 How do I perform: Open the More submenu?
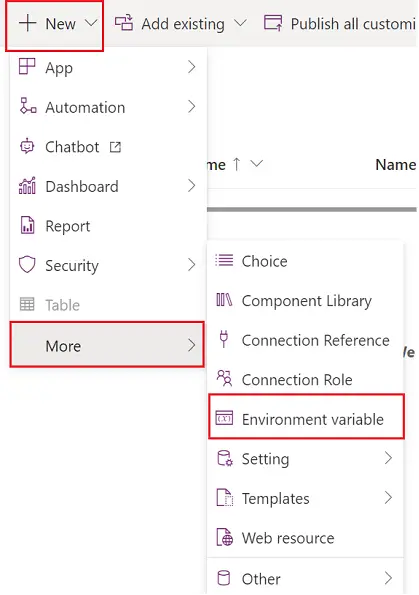pyautogui.click(x=107, y=345)
